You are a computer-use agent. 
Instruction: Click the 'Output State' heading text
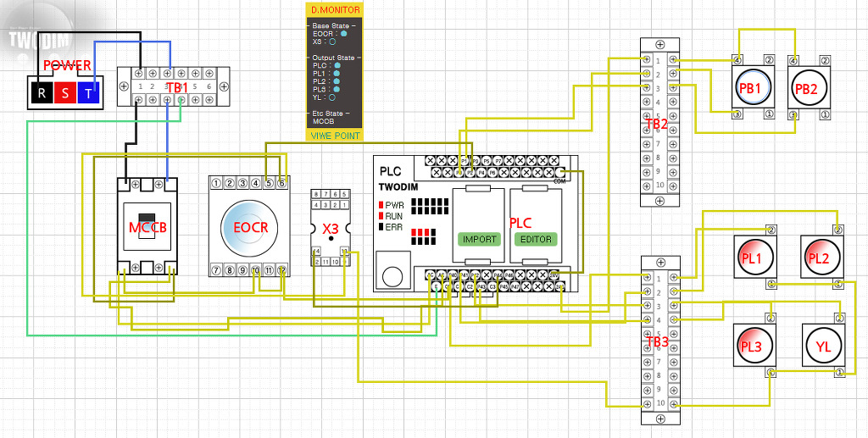334,58
